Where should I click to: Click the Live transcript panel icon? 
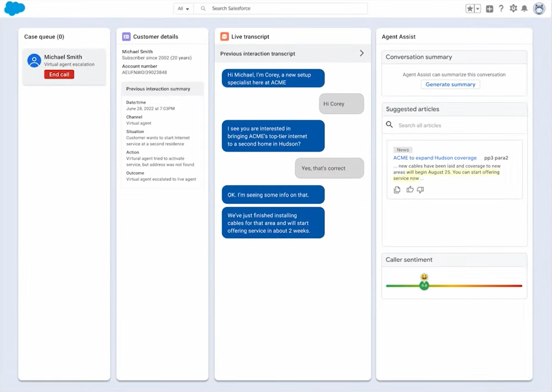coord(224,37)
